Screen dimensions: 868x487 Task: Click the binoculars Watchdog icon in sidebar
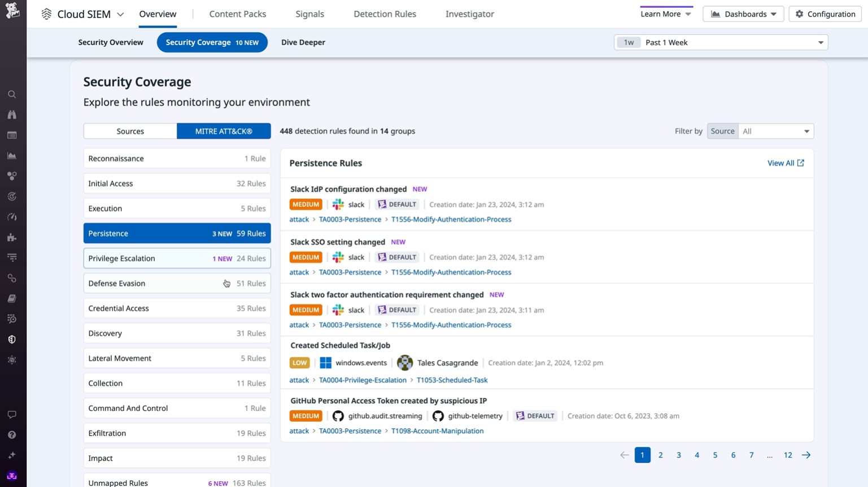click(11, 115)
